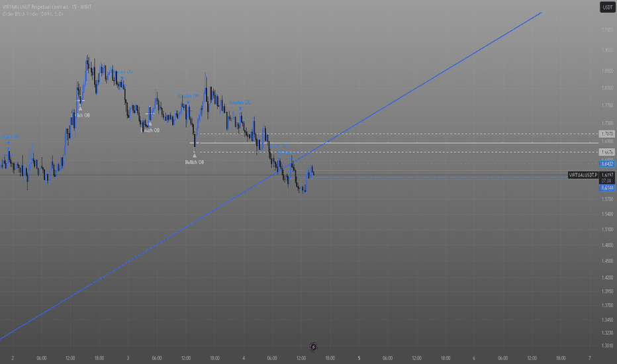Click the 1.9000 price axis value
Screen dimensions: 617x364
pyautogui.click(x=607, y=50)
